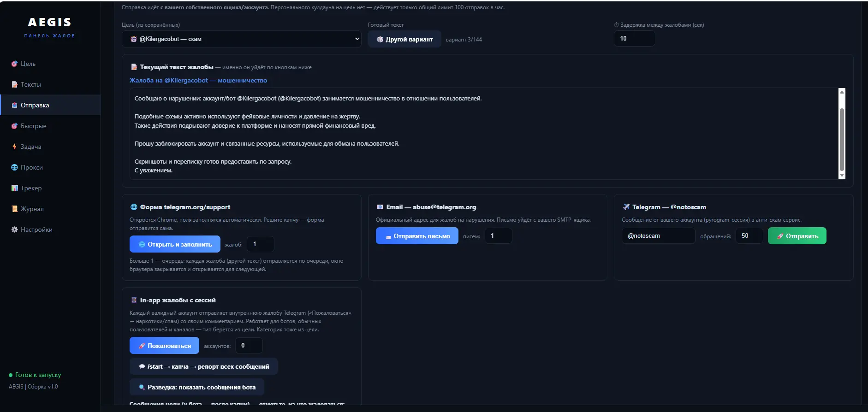Screen dimensions: 868x412
Task: Click the Другой вариант button
Action: point(404,39)
